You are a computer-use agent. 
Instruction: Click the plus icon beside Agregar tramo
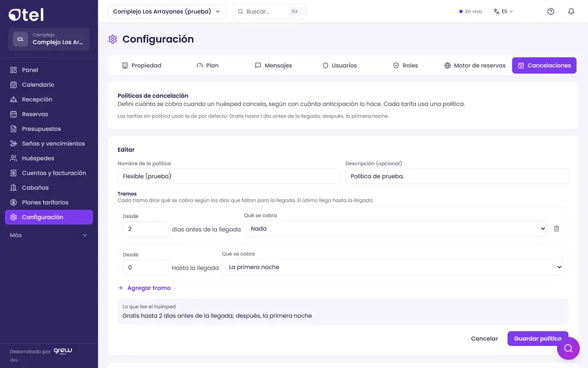[121, 288]
